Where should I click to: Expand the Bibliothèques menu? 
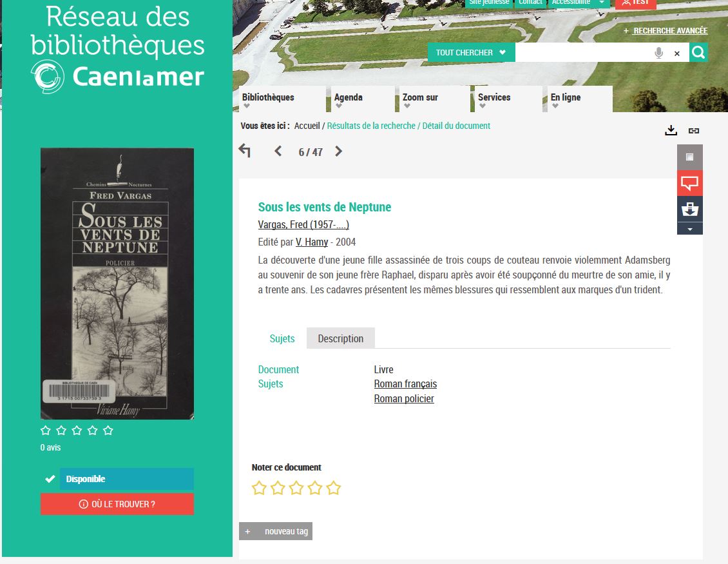268,99
